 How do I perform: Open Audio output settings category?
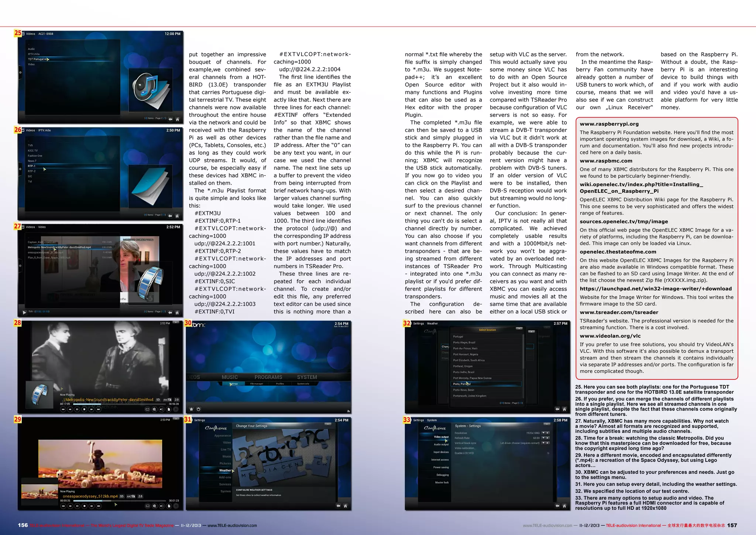point(441,444)
